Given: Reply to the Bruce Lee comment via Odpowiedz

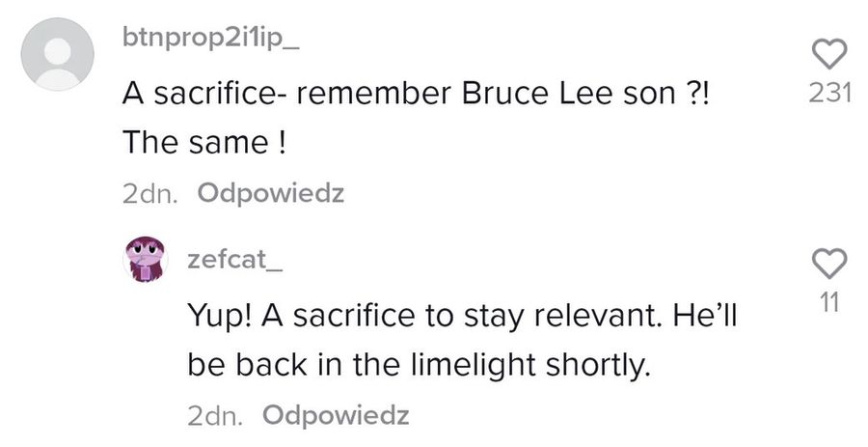Looking at the screenshot, I should click(x=271, y=193).
